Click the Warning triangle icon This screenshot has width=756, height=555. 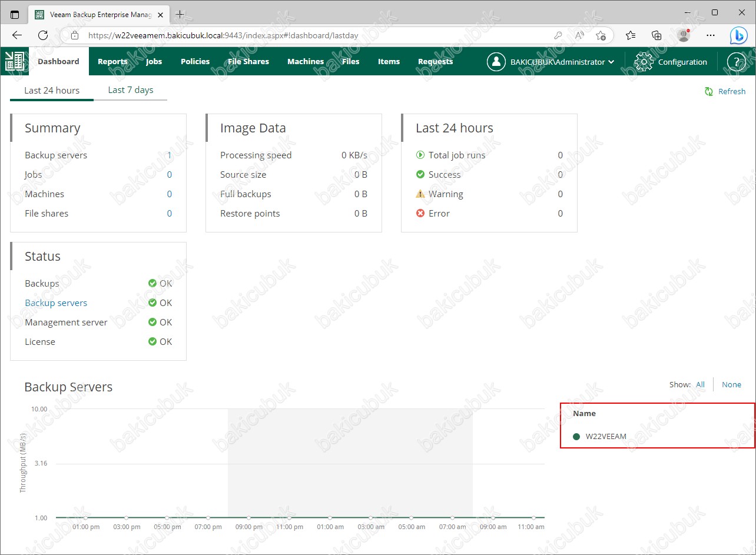tap(420, 194)
